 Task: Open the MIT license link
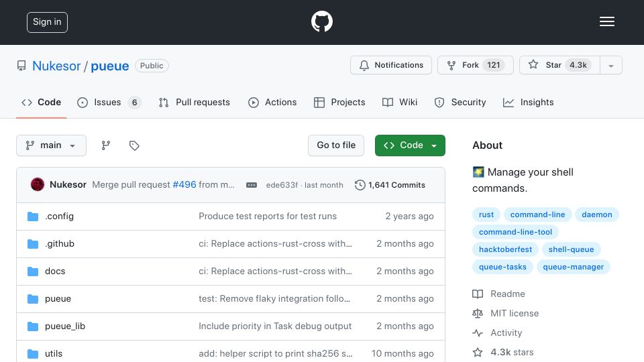point(515,313)
